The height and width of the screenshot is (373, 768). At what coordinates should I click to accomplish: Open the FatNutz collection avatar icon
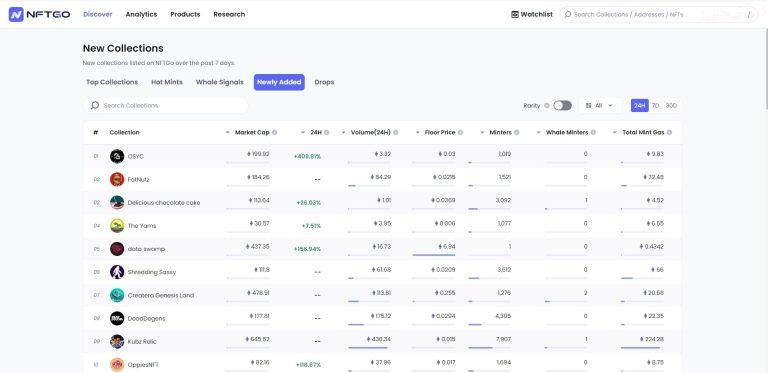[117, 180]
